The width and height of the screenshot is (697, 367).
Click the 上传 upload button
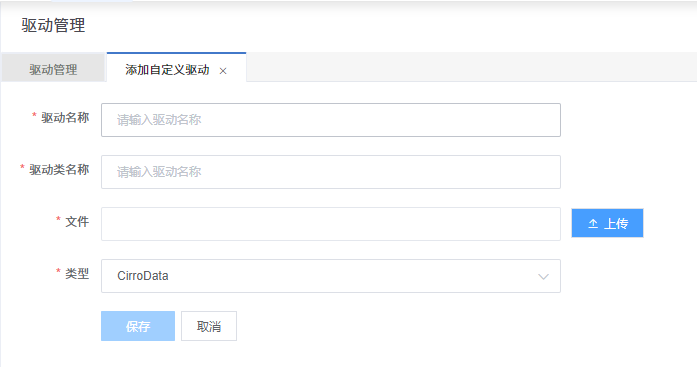[x=607, y=223]
